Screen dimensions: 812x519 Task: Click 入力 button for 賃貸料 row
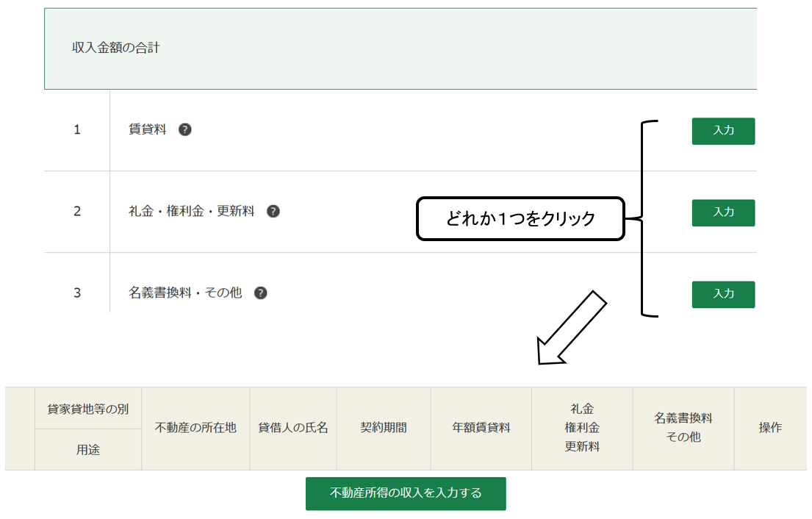(723, 131)
